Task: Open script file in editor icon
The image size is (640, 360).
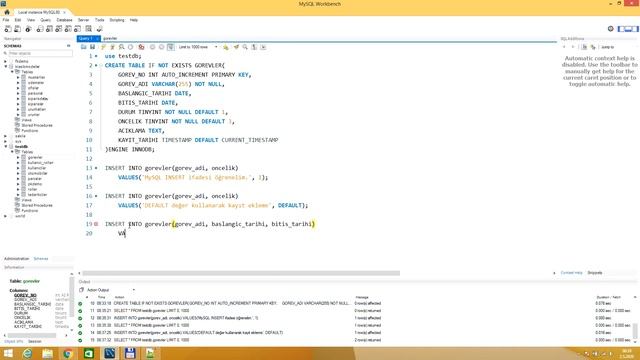Action: pos(84,47)
